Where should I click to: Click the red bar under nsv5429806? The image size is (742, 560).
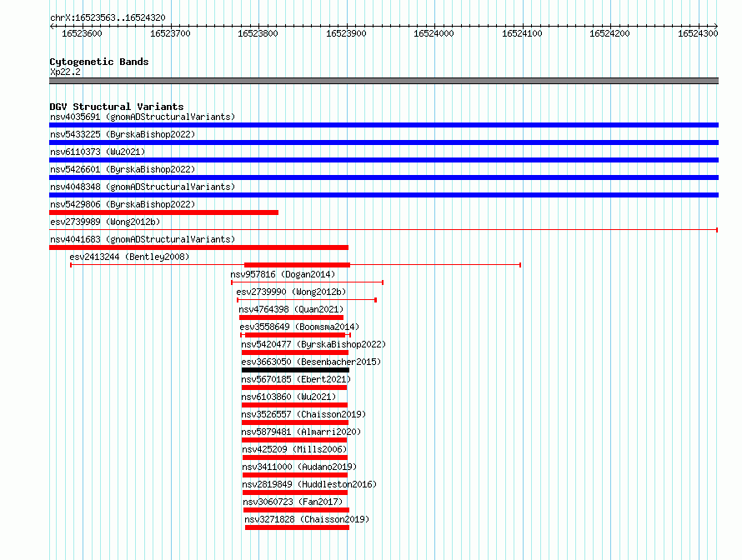tap(163, 212)
